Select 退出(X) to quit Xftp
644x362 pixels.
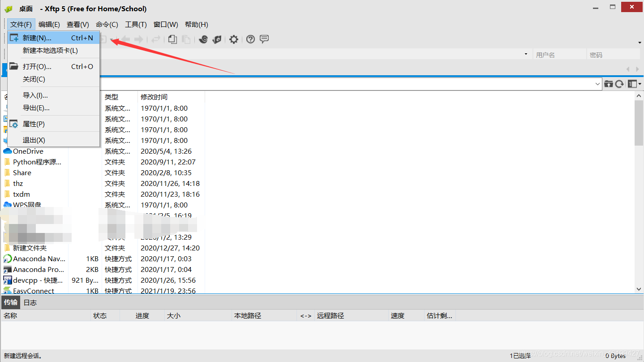coord(54,140)
